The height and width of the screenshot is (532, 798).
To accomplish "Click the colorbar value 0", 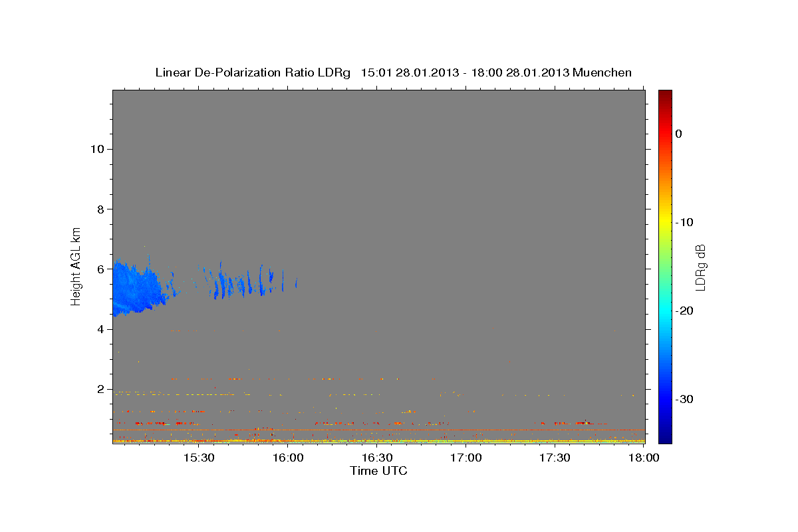I will 679,134.
